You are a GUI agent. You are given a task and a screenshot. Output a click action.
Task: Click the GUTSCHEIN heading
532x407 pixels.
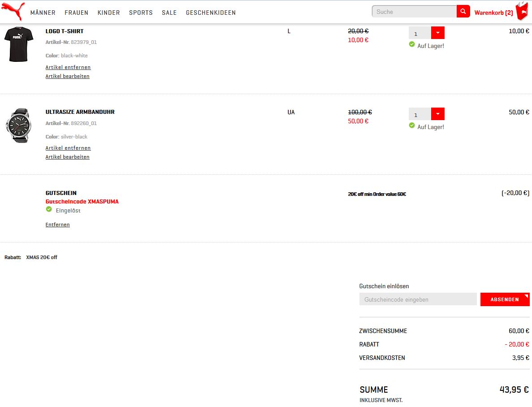[x=61, y=193]
